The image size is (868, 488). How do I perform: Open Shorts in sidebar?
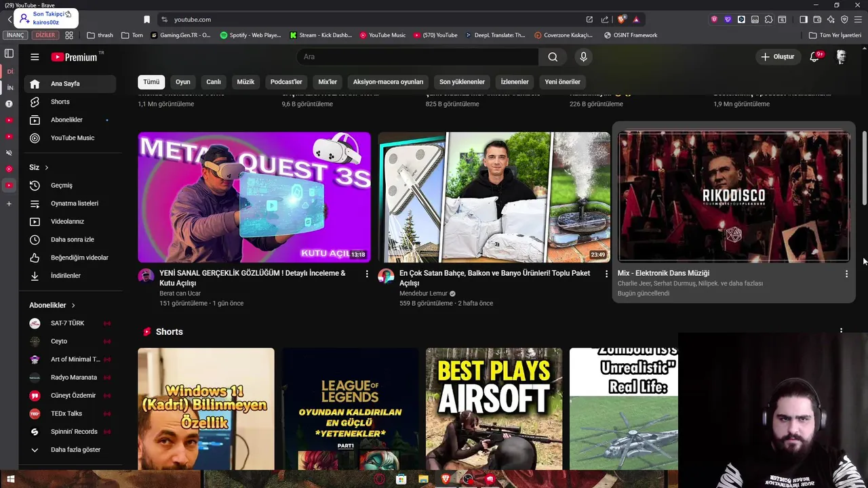[70, 102]
